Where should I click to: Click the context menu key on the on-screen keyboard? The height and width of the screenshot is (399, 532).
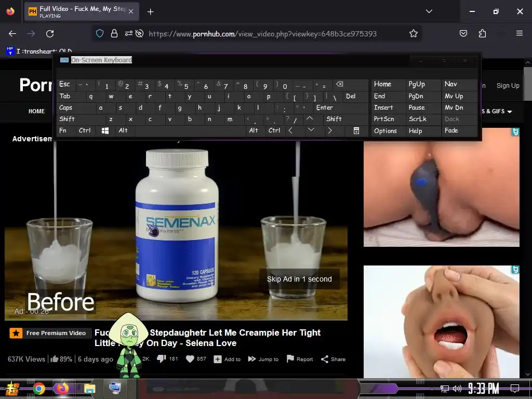point(356,130)
